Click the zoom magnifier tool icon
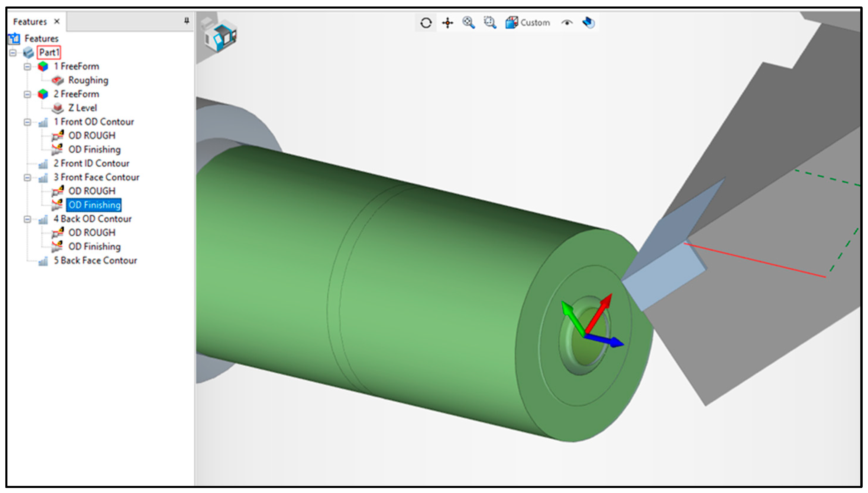 [x=468, y=23]
